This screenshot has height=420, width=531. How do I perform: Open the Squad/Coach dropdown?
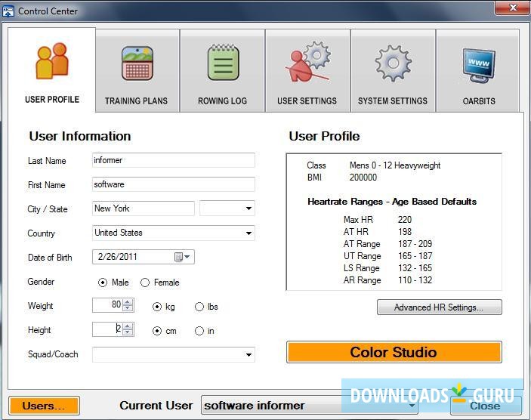[249, 354]
